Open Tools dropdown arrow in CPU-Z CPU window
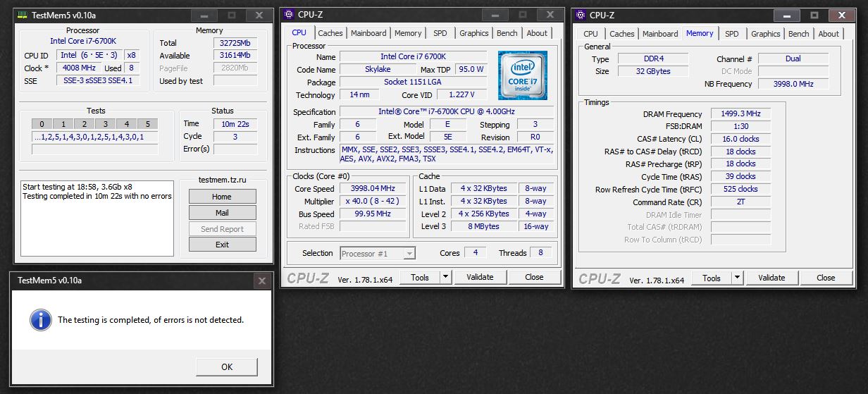Screen dimensions: 868x394 click(x=445, y=277)
